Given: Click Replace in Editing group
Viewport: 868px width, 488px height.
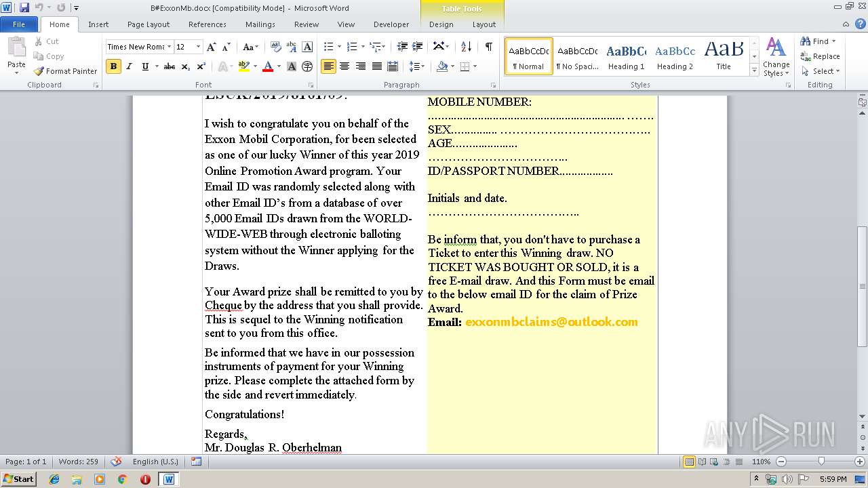Looking at the screenshot, I should [821, 56].
